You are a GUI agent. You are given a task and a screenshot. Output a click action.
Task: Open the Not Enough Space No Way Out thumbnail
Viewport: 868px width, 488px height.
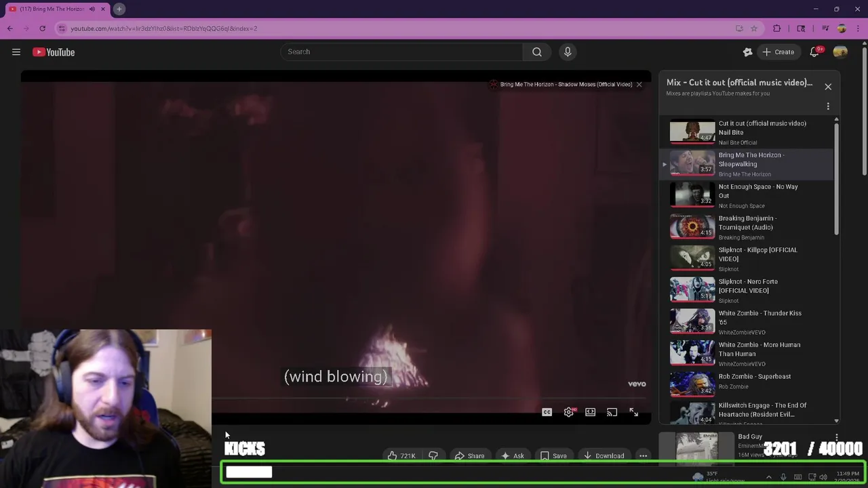pos(692,195)
